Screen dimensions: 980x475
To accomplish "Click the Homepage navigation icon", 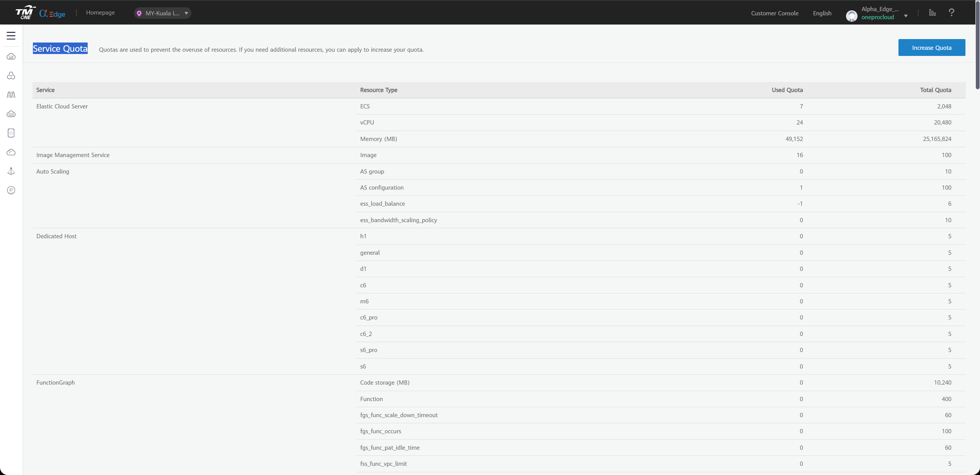I will coord(100,13).
